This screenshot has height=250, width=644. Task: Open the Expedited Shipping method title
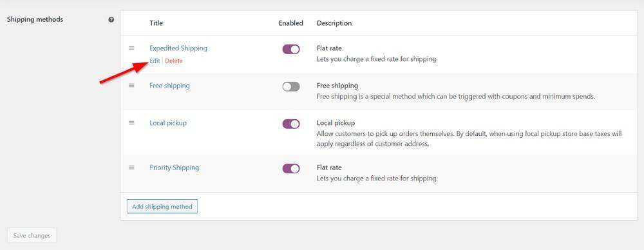(x=178, y=48)
